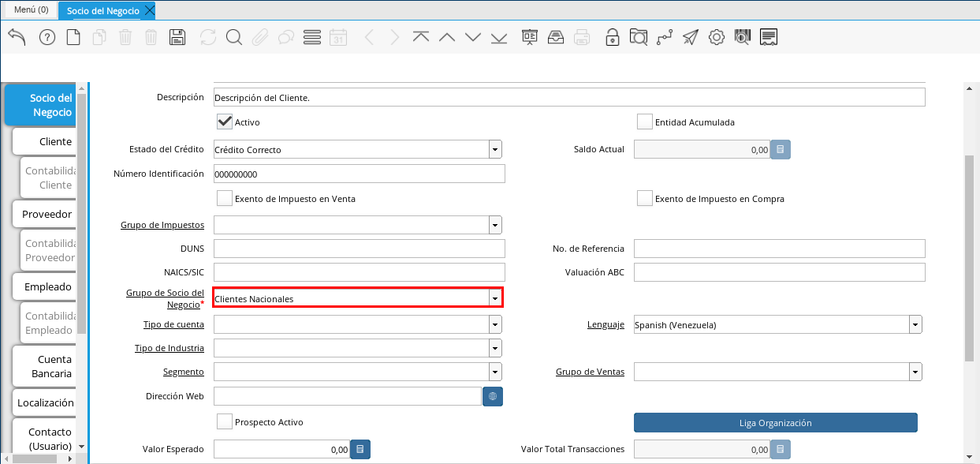Screen dimensions: 980x464
Task: Enable the Entidad Acumulada checkbox
Action: tap(645, 122)
